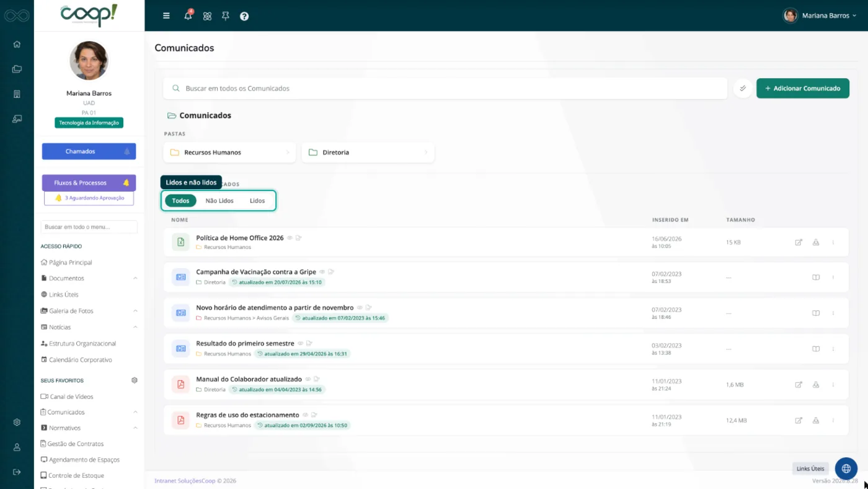
Task: Open the Fluxos & Processos button
Action: (x=89, y=183)
